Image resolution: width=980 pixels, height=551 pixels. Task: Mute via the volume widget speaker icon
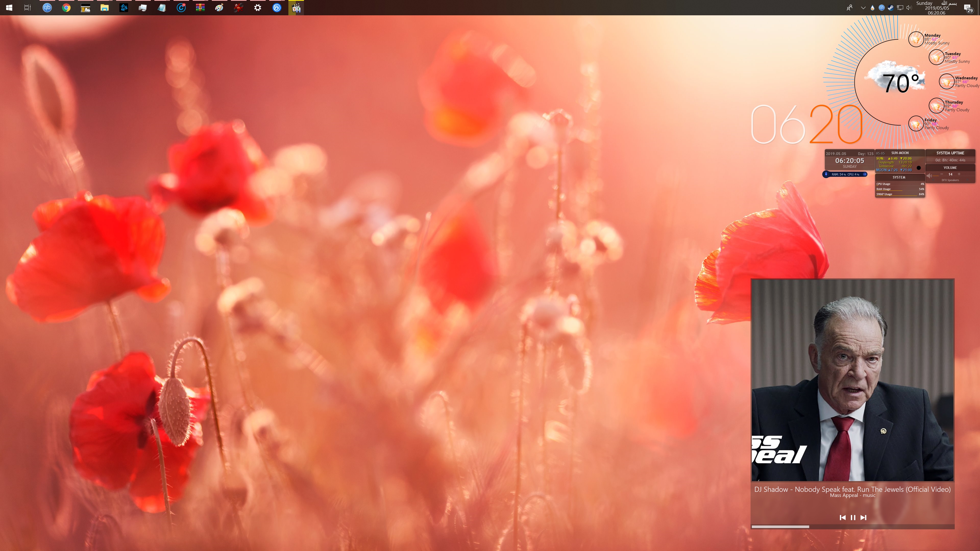point(929,175)
